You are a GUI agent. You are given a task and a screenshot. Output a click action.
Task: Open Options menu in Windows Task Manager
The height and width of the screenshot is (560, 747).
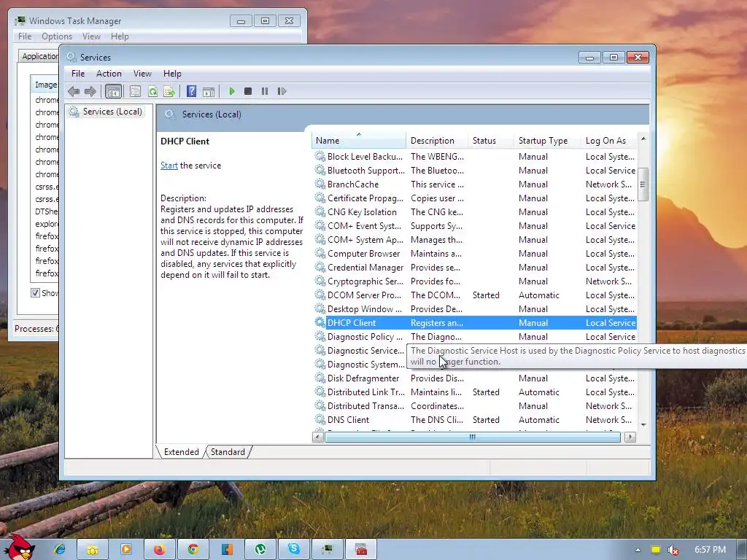point(57,36)
